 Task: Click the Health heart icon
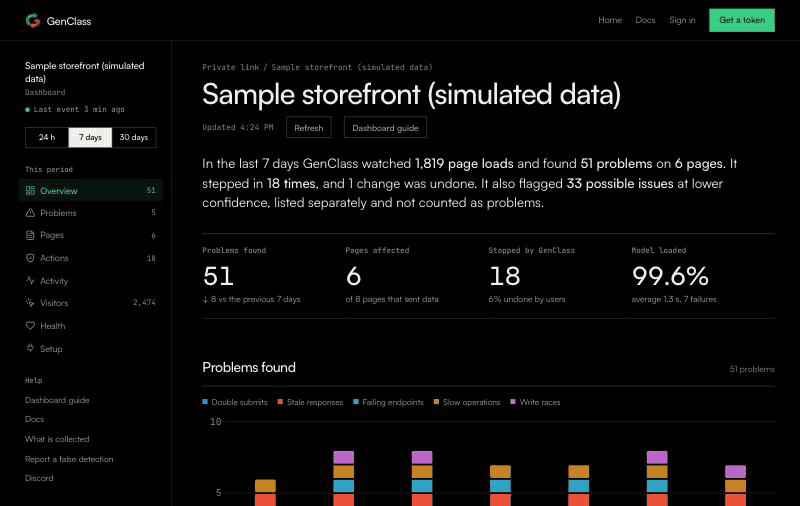[x=30, y=325]
